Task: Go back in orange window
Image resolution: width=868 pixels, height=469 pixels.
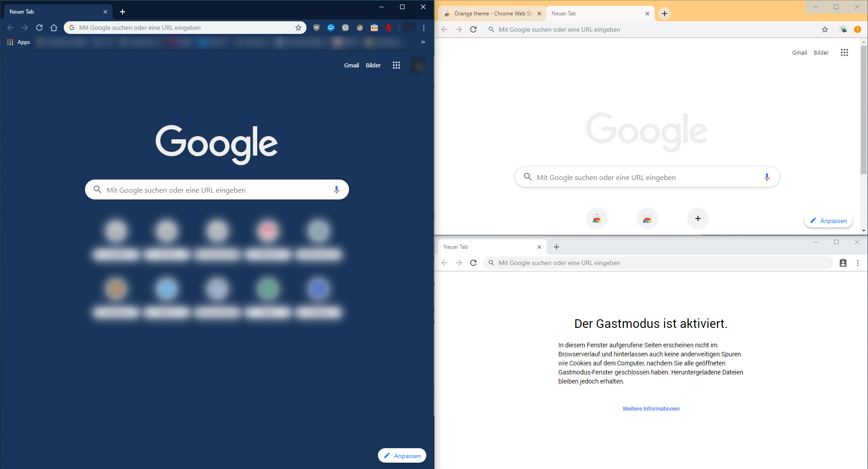Action: (x=444, y=29)
